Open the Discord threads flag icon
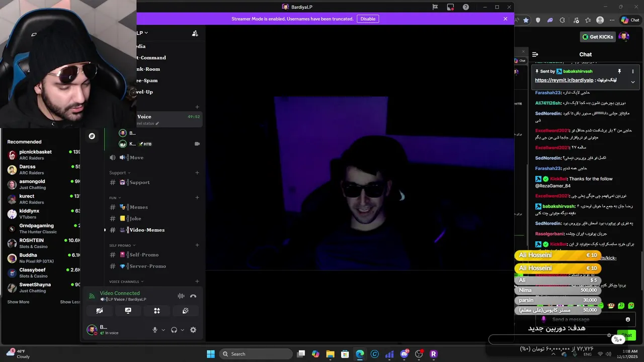The height and width of the screenshot is (362, 644). pyautogui.click(x=435, y=7)
